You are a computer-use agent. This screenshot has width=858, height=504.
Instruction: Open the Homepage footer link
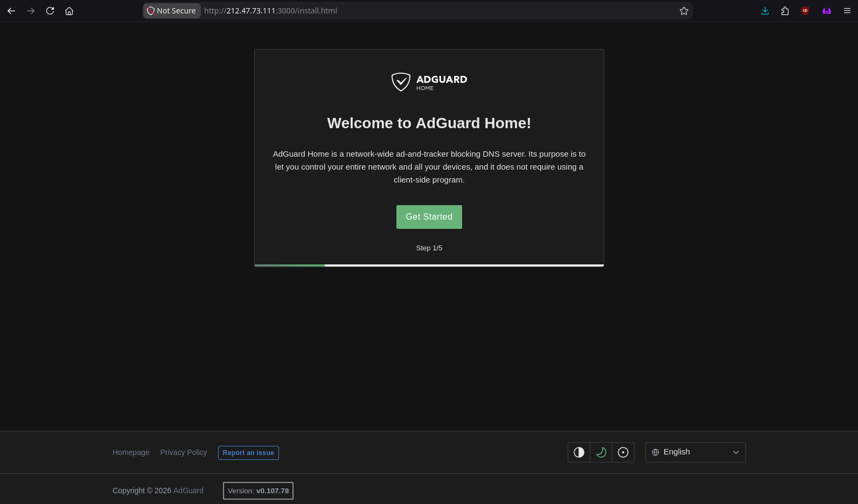coord(131,452)
